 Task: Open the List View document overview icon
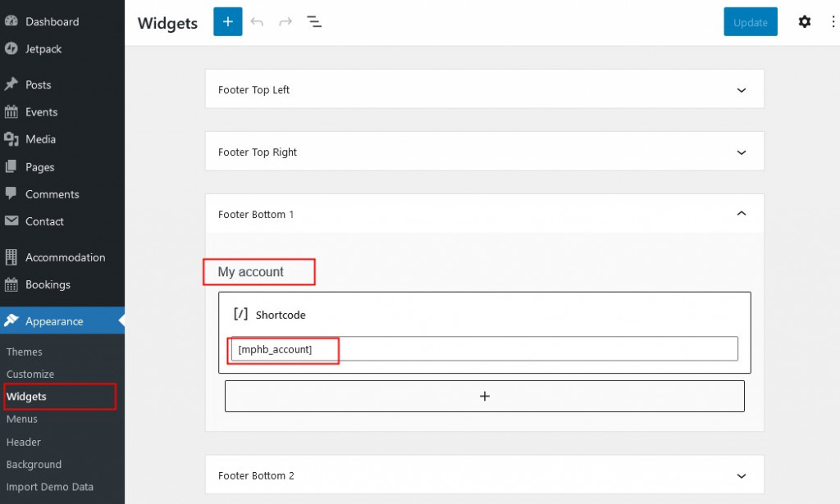coord(314,22)
